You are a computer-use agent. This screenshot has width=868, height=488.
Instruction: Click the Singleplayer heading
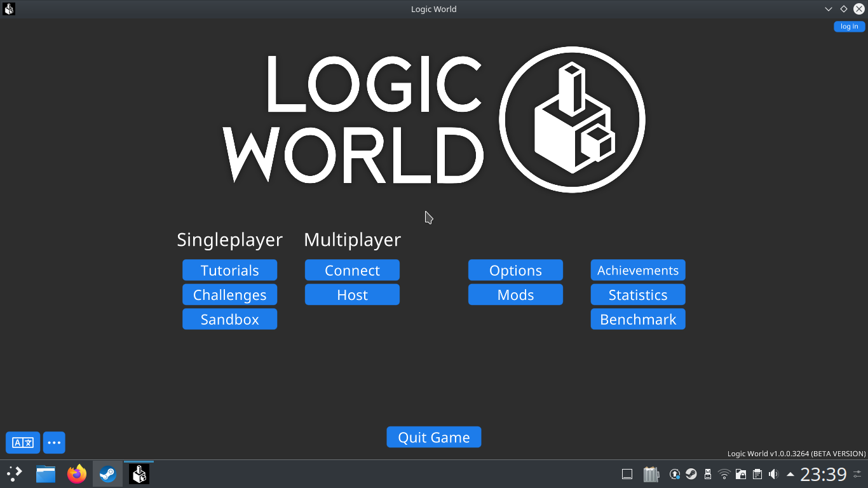pos(229,240)
